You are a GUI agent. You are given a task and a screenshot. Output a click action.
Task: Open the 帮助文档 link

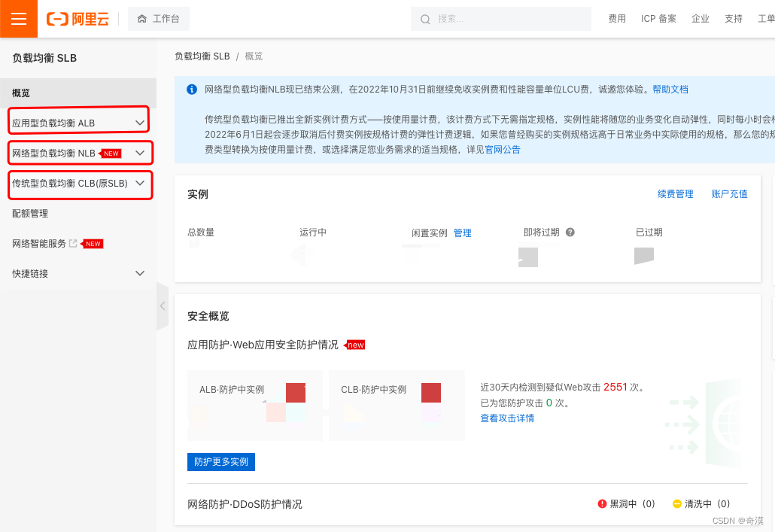point(670,90)
